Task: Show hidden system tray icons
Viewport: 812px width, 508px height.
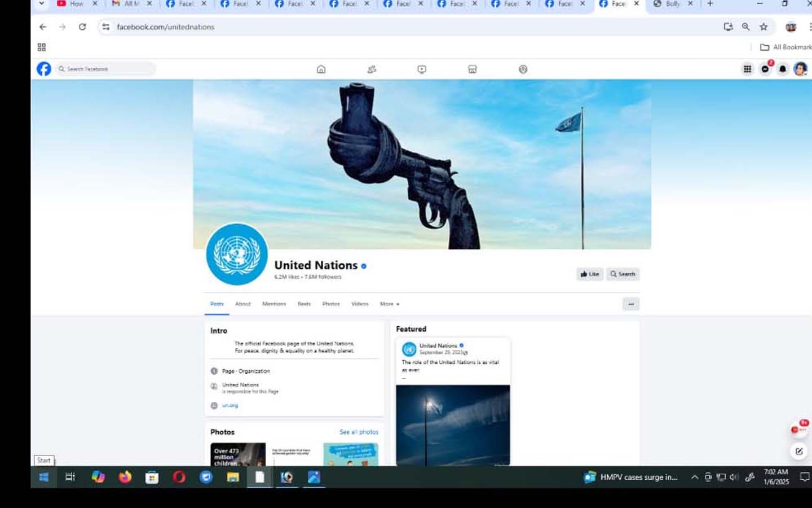Action: click(695, 477)
